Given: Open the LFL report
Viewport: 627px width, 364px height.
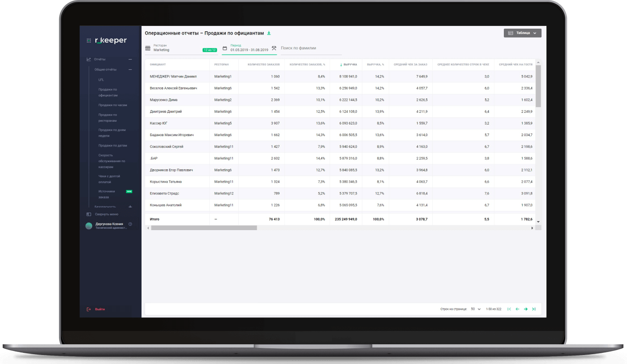Looking at the screenshot, I should [x=101, y=80].
